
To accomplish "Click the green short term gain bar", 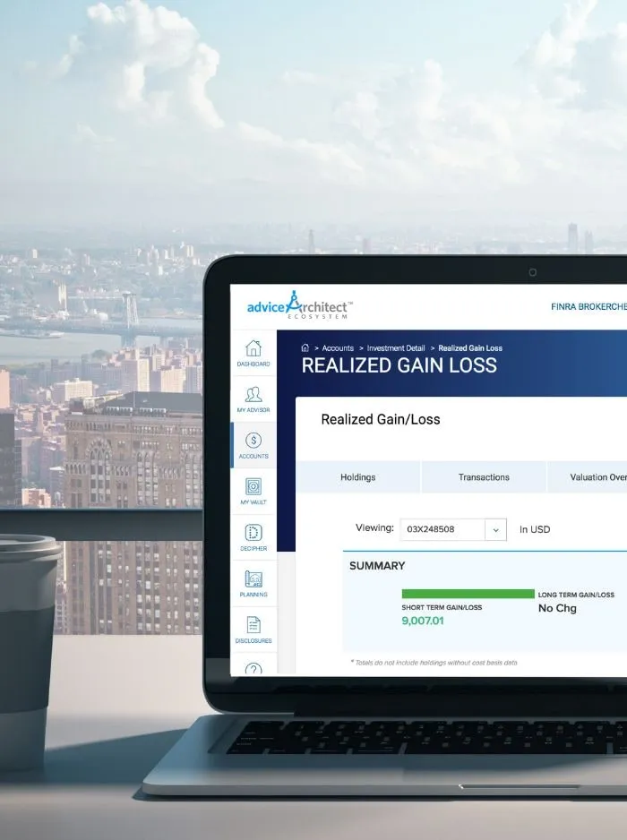I will click(468, 594).
